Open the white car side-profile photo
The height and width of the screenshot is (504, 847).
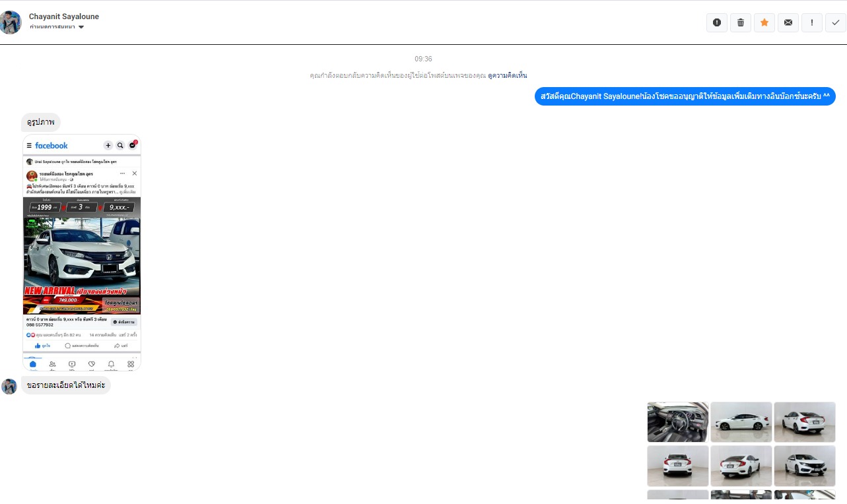click(741, 422)
